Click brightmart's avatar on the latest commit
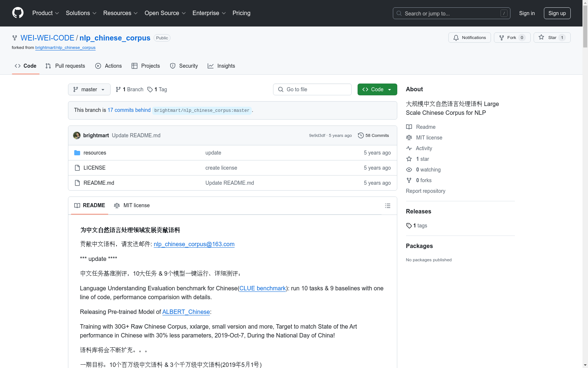 click(76, 135)
